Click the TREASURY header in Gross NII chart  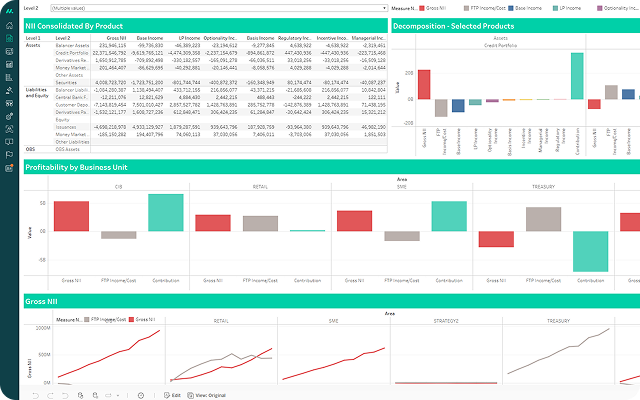[x=558, y=321]
